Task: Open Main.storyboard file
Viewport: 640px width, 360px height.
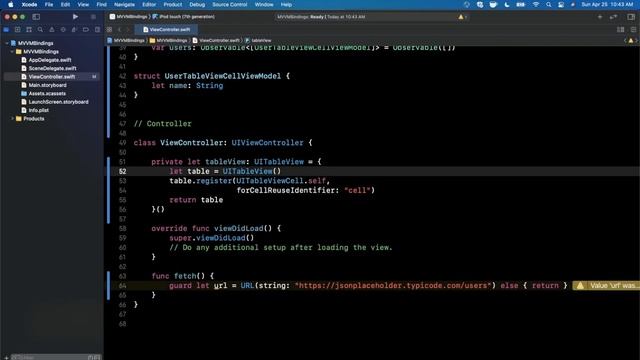Action: [47, 85]
